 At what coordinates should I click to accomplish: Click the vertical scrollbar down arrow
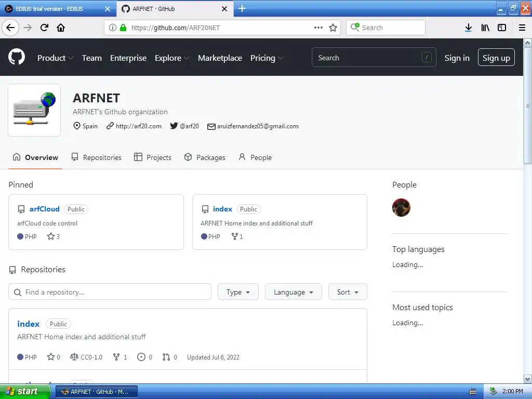pyautogui.click(x=528, y=379)
